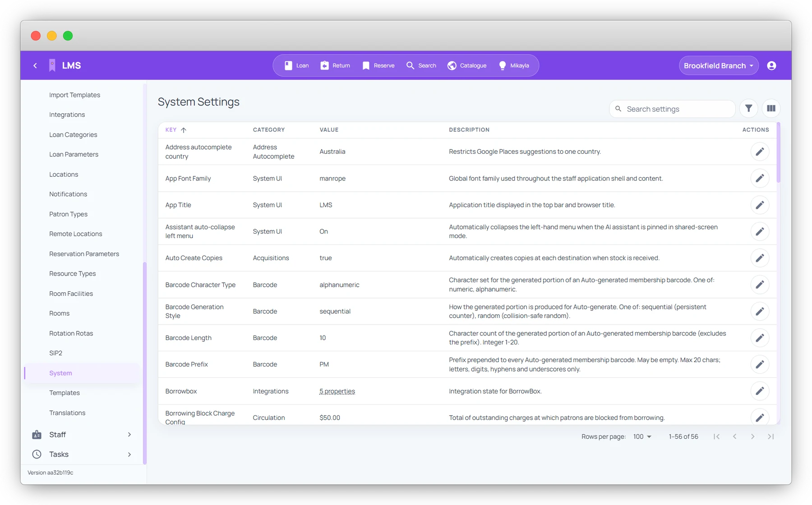The image size is (812, 505).
Task: Go to the next page arrow
Action: [752, 436]
